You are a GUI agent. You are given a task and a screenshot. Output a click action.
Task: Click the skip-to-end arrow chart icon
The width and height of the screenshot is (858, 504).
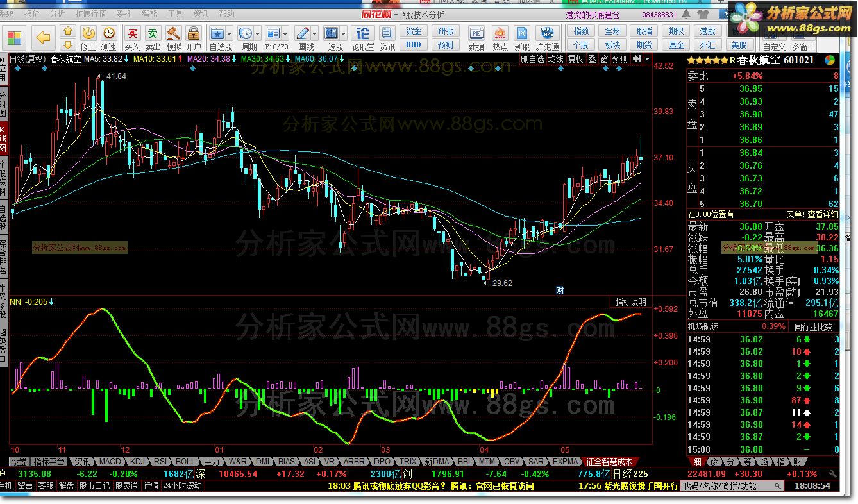pos(636,59)
